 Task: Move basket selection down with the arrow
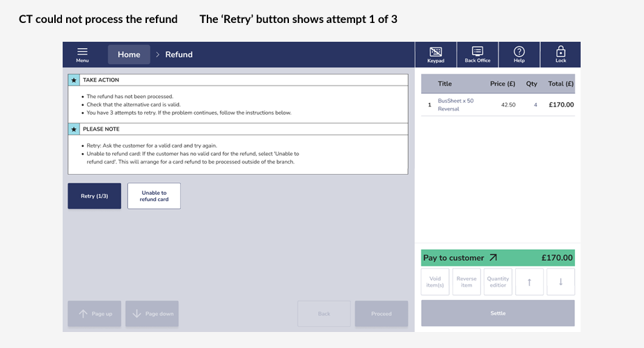560,282
